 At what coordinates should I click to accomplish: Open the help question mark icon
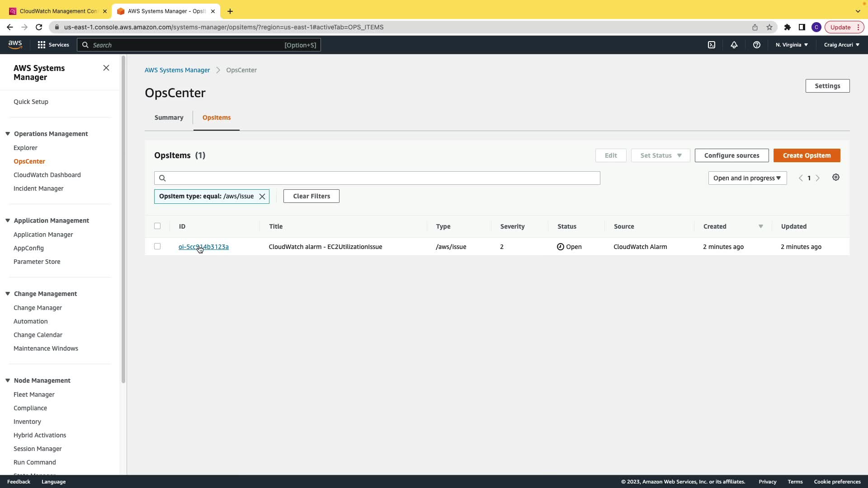click(x=757, y=45)
